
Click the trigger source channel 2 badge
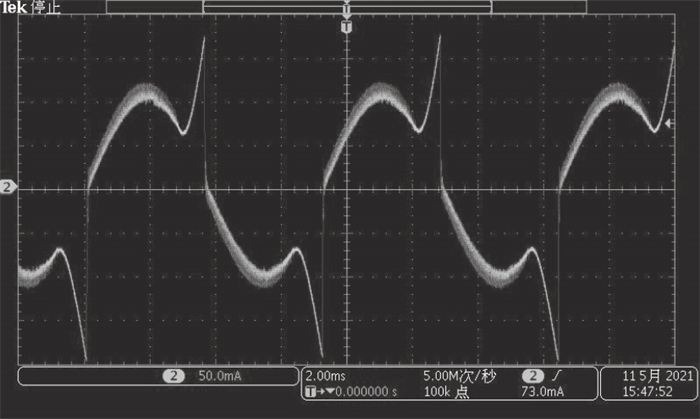(533, 376)
